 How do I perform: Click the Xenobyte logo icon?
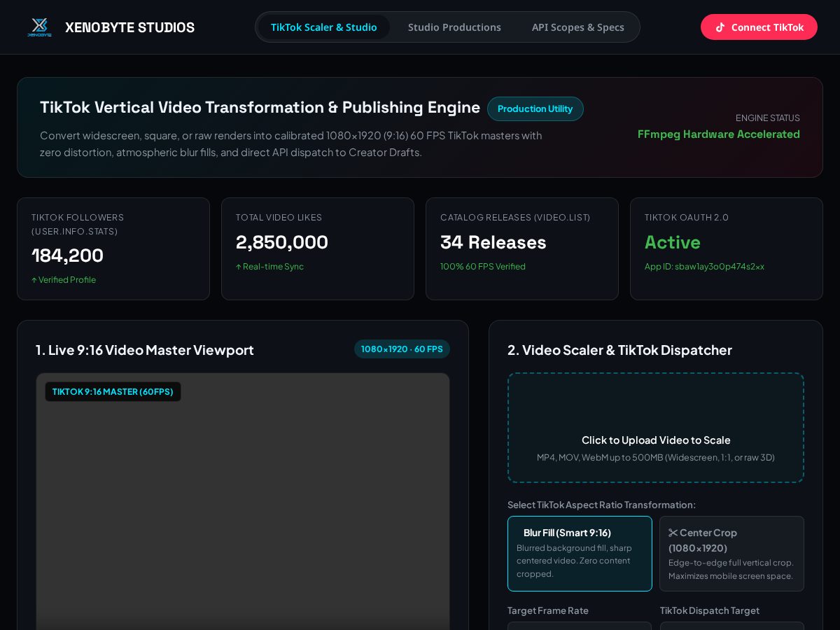[x=39, y=27]
